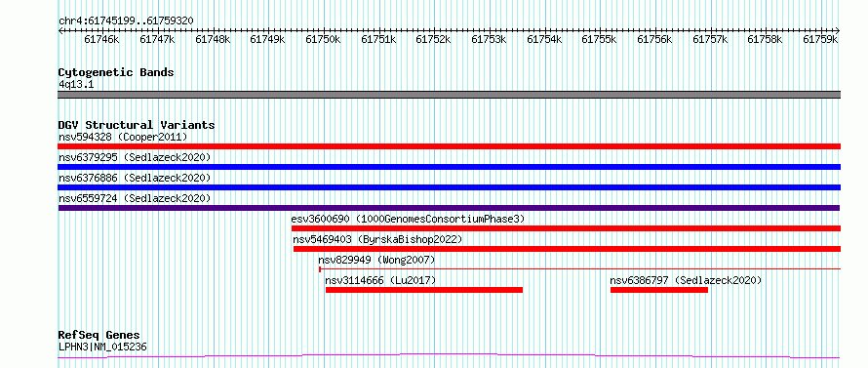868x368 pixels.
Task: Open nsv6386797 (Sedlazeck2020) variant label
Action: click(x=686, y=280)
